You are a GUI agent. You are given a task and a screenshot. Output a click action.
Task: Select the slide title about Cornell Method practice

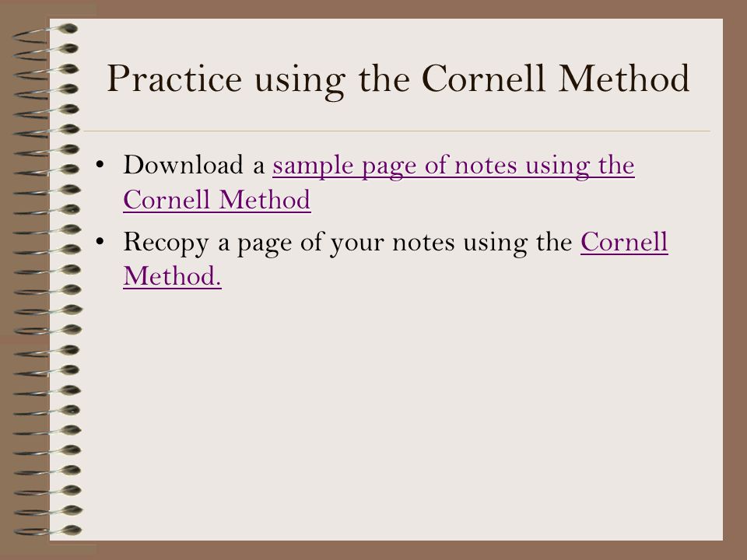tap(398, 79)
